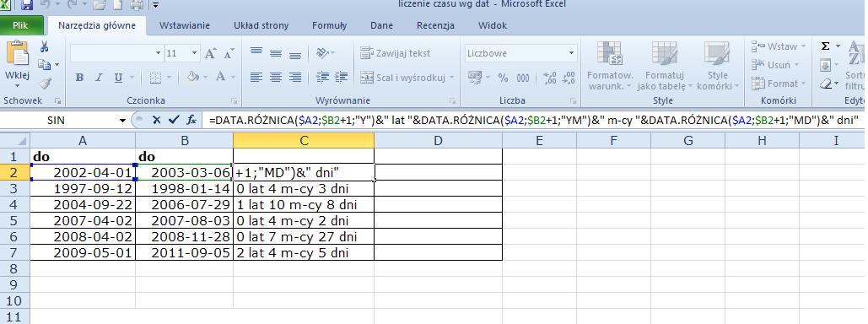Click the Usuń delete cells button
868x324 pixels.
click(775, 65)
